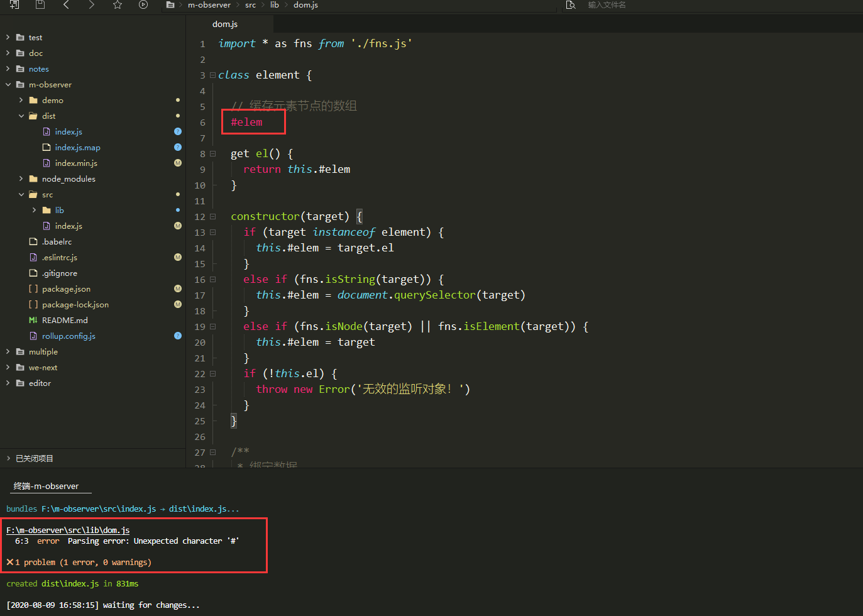Expand the editor project

(8, 383)
